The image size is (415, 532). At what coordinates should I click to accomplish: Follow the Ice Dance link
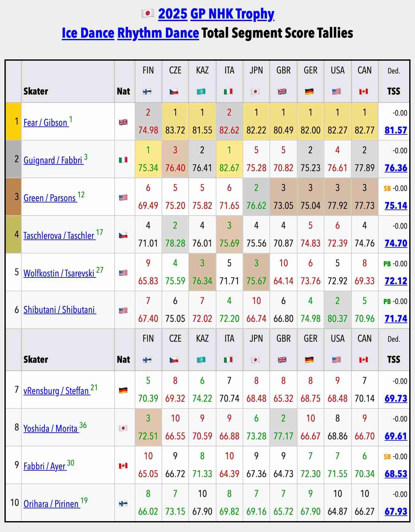[x=88, y=33]
